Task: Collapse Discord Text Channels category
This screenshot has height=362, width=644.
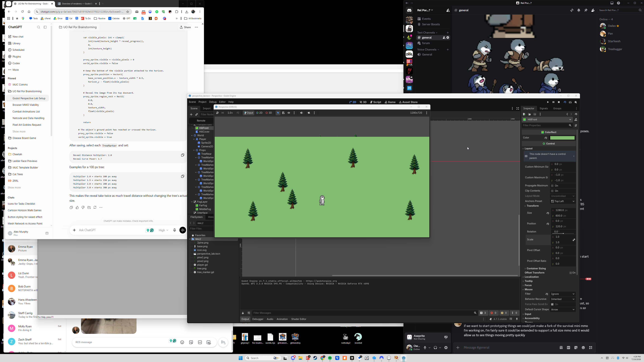Action: click(427, 33)
